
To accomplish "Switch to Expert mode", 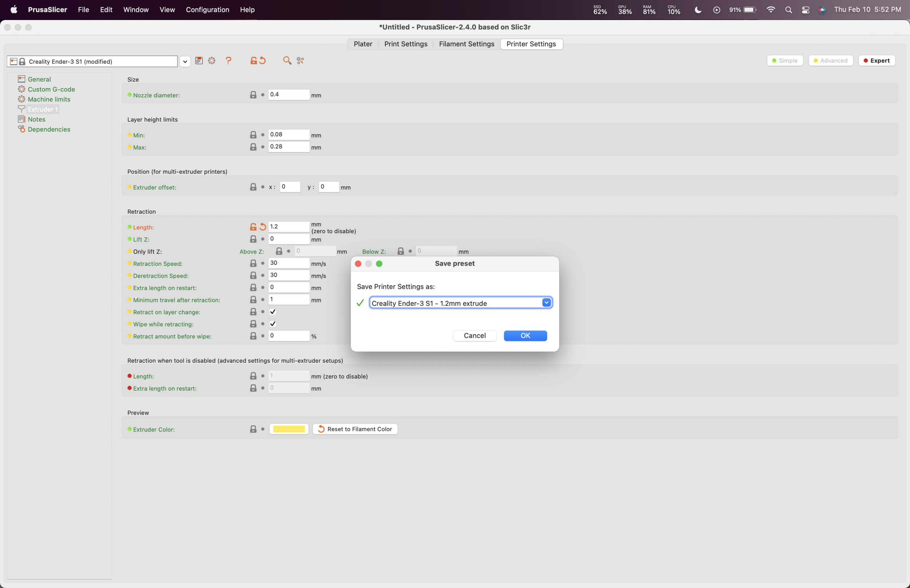I will pos(877,60).
